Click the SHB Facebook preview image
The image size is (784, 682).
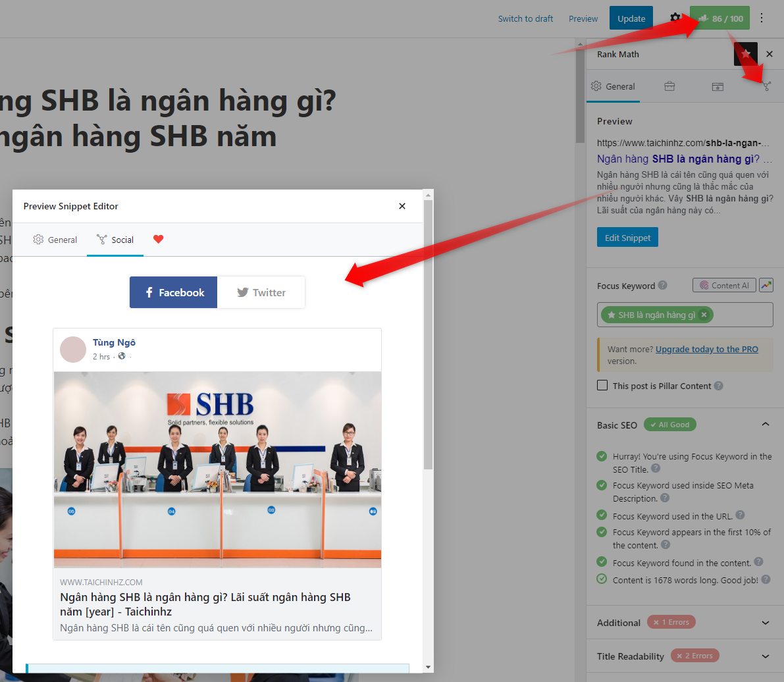click(x=217, y=470)
